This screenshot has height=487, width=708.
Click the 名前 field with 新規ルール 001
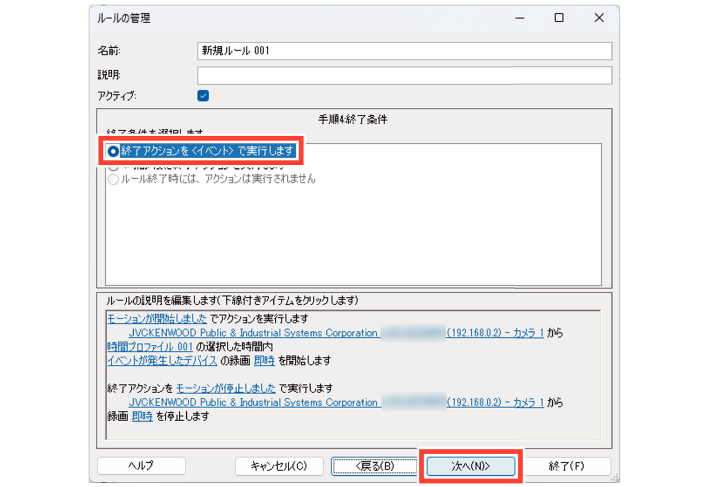point(404,51)
